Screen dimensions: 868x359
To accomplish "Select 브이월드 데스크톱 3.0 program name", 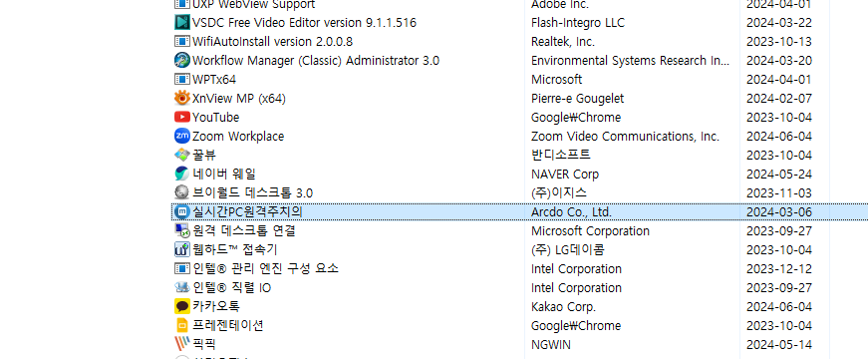I will pos(252,192).
